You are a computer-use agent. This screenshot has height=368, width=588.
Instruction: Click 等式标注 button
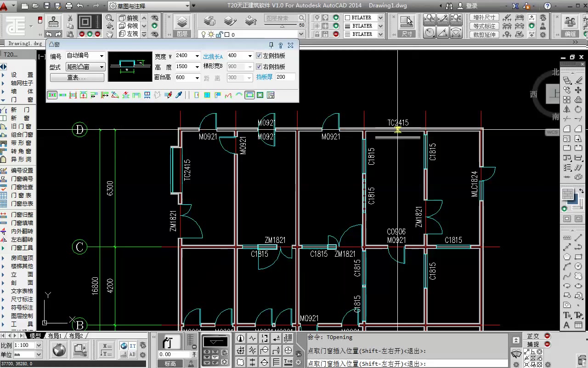coord(484,26)
